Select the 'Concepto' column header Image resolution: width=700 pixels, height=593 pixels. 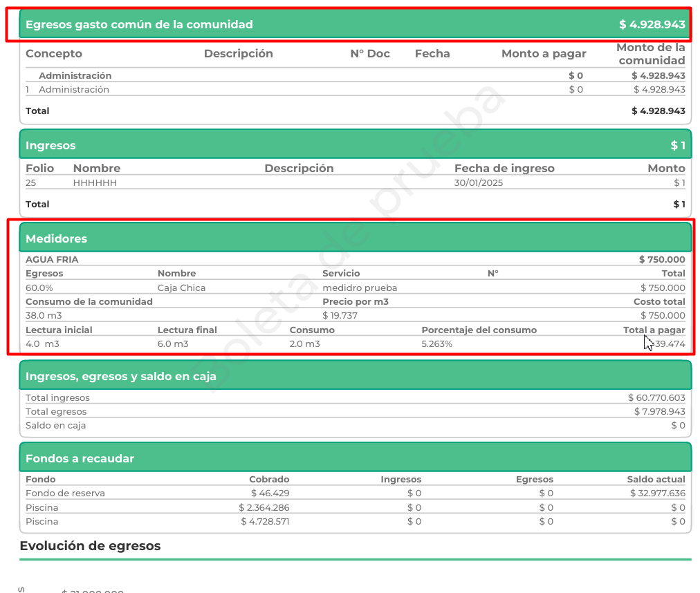(53, 53)
